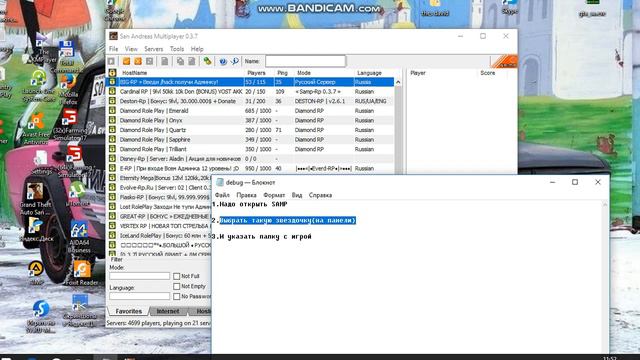This screenshot has width=640, height=360.
Task: Click the single-page document icon in SA-MP toolbar
Action: point(164,61)
